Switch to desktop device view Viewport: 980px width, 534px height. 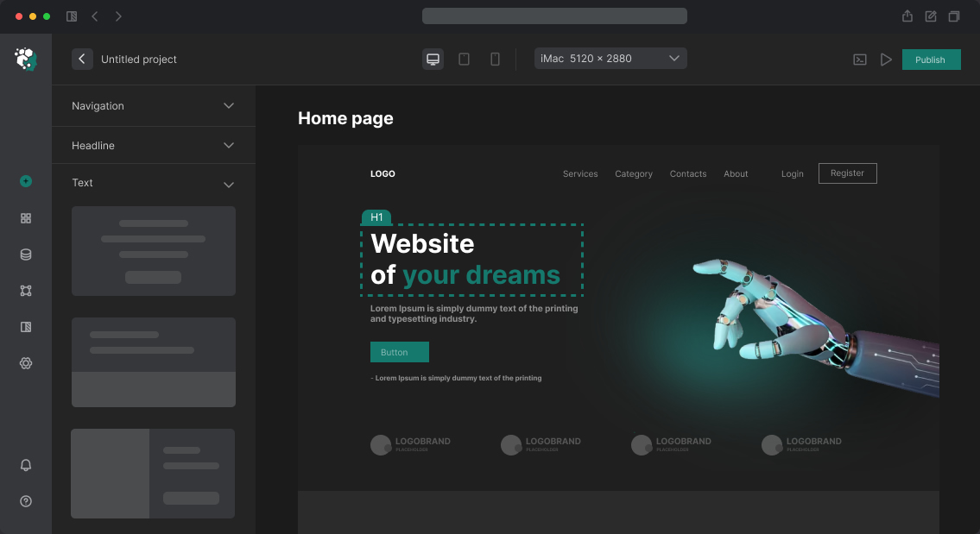point(433,59)
